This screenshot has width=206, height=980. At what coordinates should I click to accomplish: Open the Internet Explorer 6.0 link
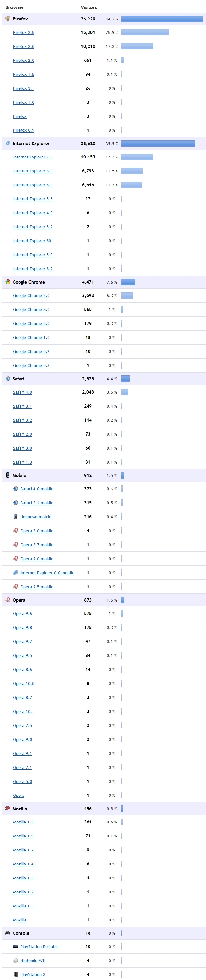click(33, 171)
